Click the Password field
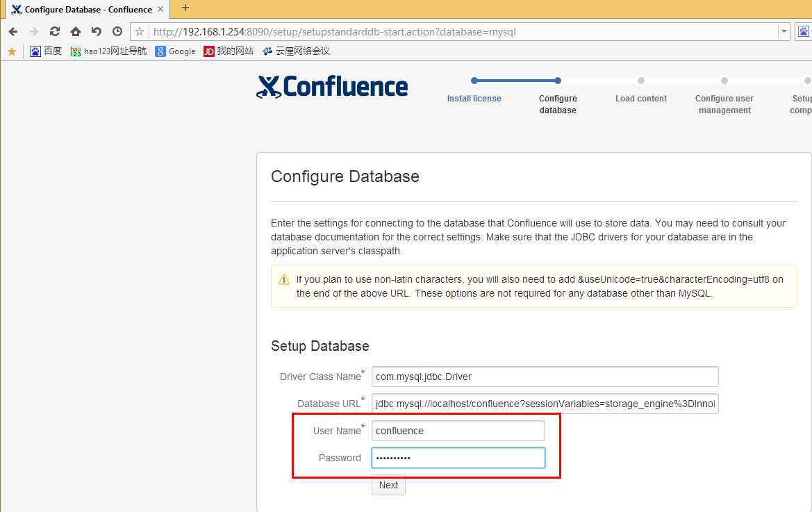The height and width of the screenshot is (512, 812). [x=458, y=458]
